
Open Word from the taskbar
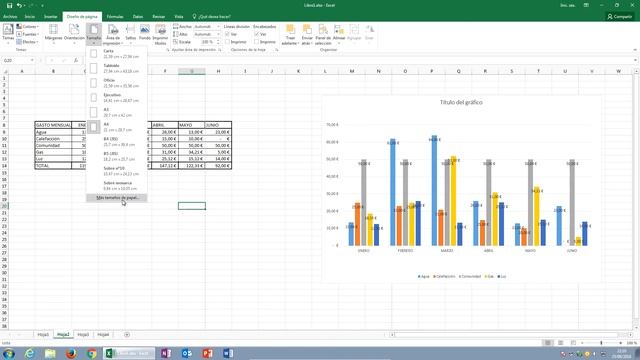tap(228, 353)
